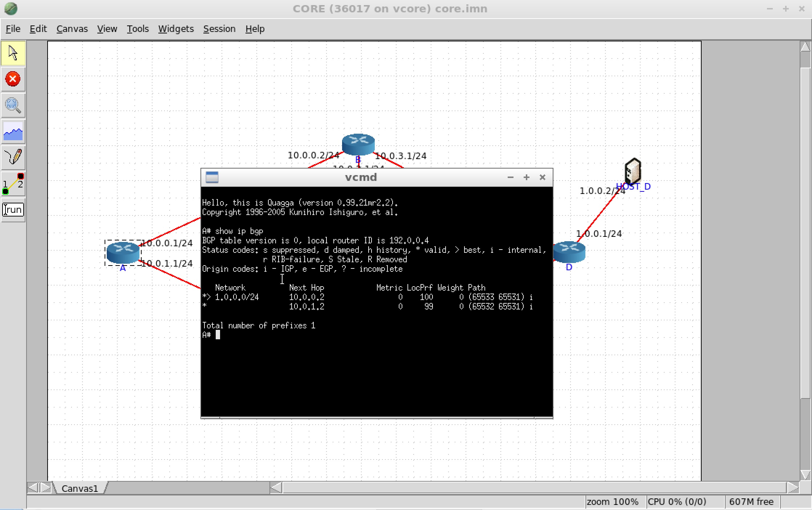
Task: Pick the marker pencil tool
Action: tap(13, 158)
